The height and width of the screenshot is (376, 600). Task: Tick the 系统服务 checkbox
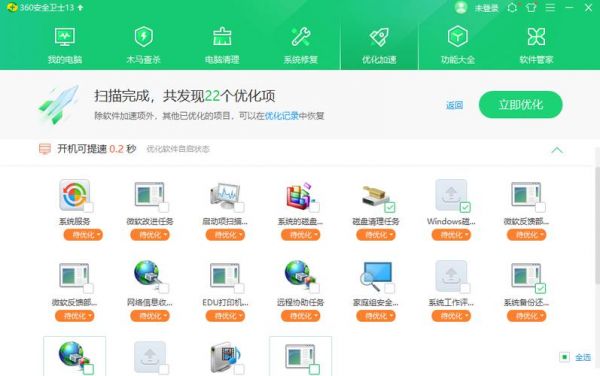click(x=88, y=208)
